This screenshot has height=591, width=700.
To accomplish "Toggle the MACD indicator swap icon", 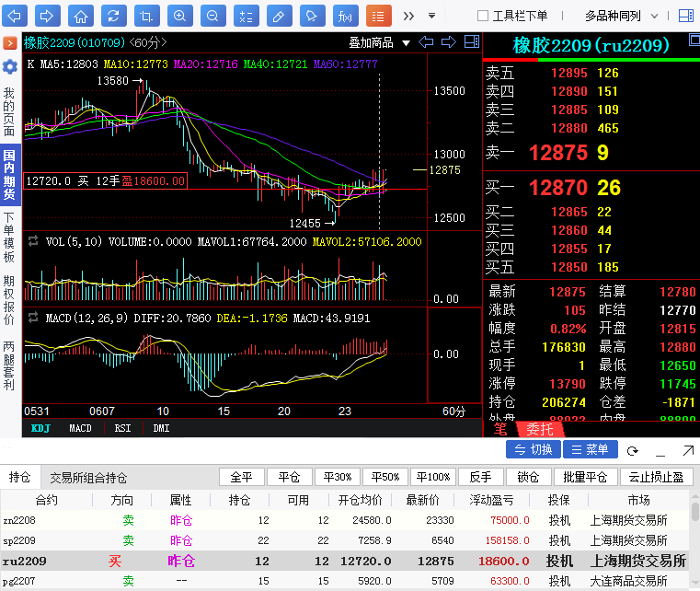I will (x=34, y=317).
